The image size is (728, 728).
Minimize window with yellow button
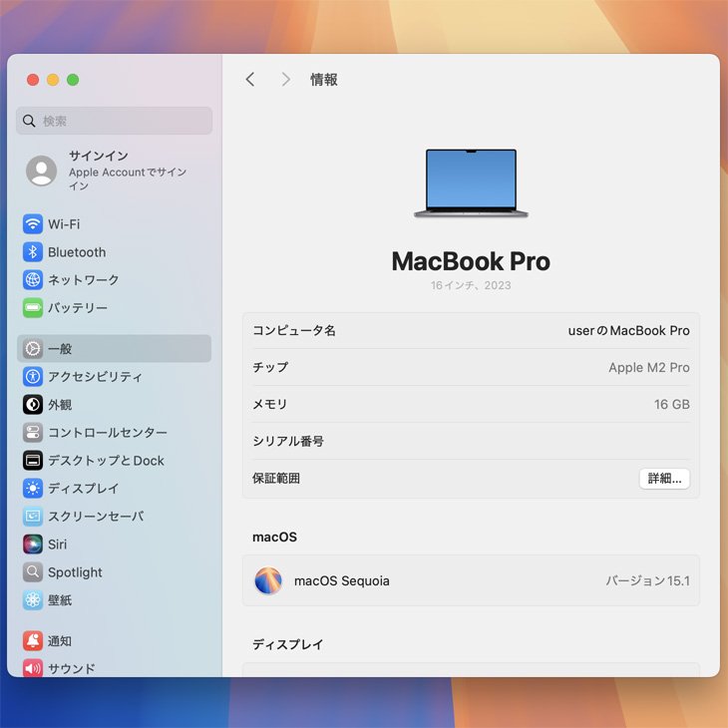click(x=53, y=80)
